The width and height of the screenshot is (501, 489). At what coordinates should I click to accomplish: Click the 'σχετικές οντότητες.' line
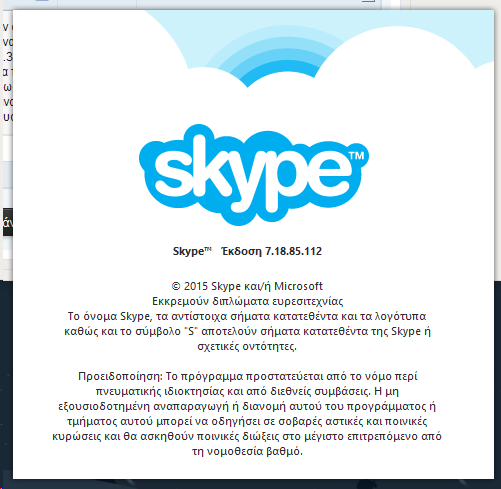pos(247,346)
